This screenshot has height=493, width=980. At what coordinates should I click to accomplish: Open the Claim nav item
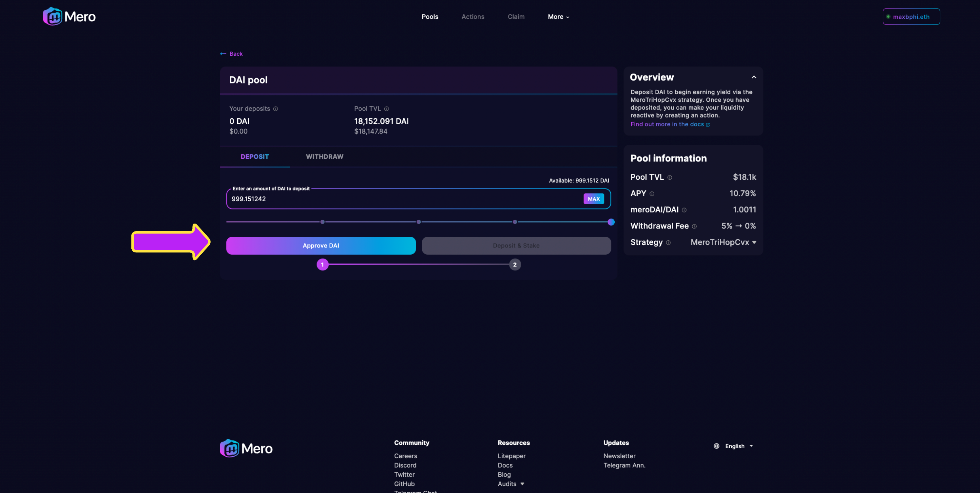coord(516,17)
